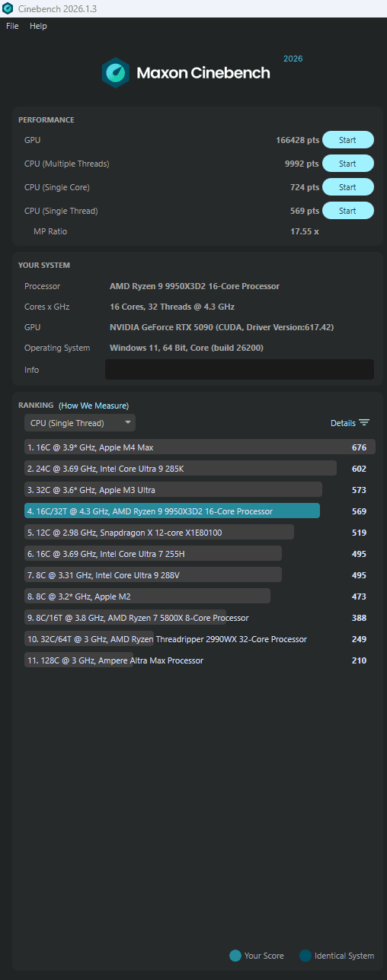The width and height of the screenshot is (387, 980).
Task: Click the Details label in the ranking
Action: [x=343, y=423]
